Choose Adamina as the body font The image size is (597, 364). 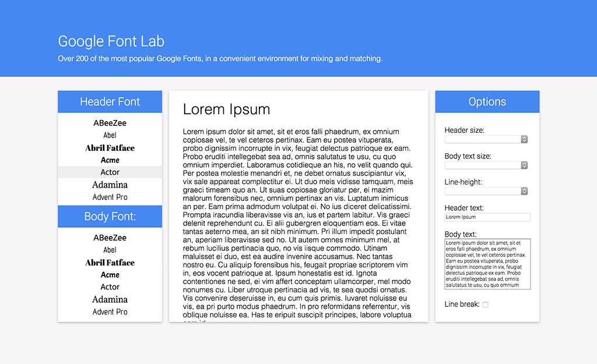[110, 299]
